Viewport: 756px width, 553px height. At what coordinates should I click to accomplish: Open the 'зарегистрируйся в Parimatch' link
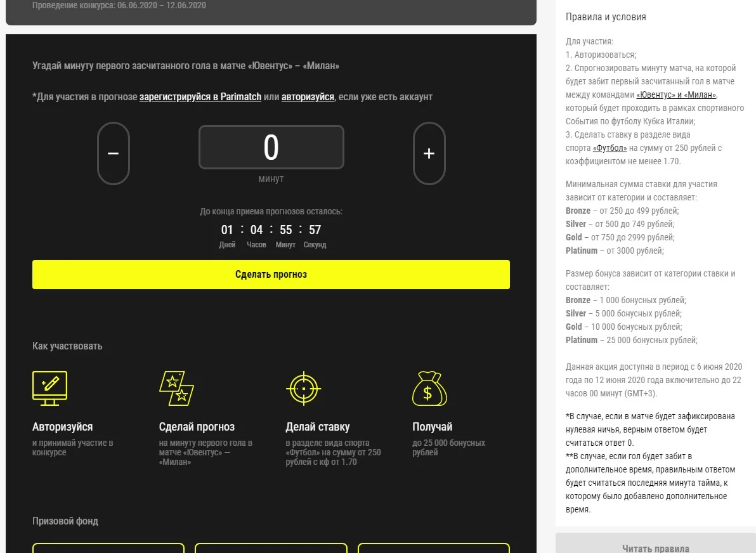200,96
